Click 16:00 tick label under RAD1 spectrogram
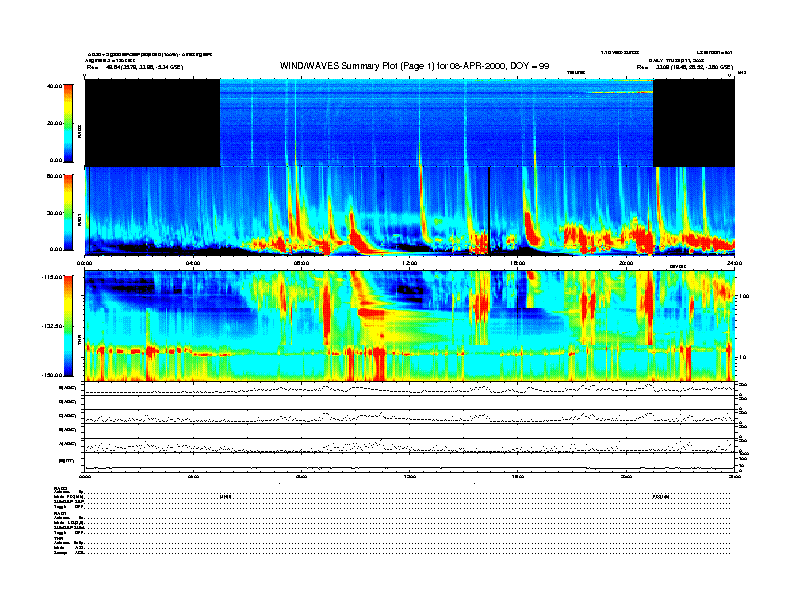Viewport: 792px width, 612px height. coord(518,263)
